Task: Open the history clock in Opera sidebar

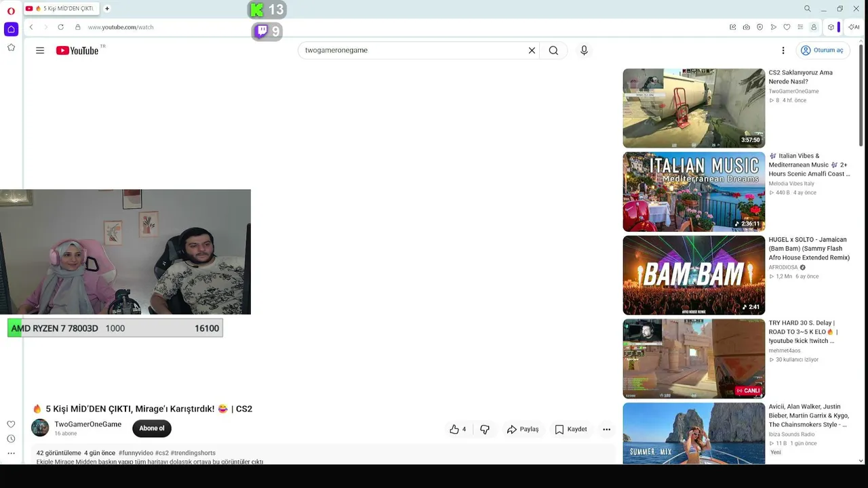Action: pos(11,439)
